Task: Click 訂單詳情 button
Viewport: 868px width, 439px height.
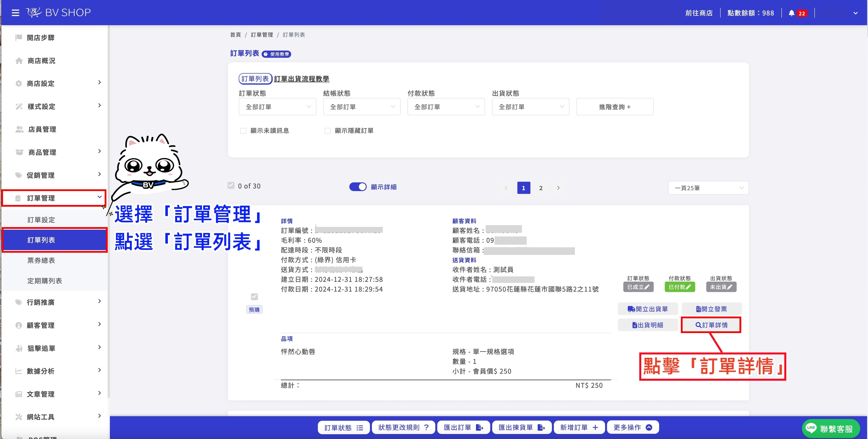Action: coord(711,325)
